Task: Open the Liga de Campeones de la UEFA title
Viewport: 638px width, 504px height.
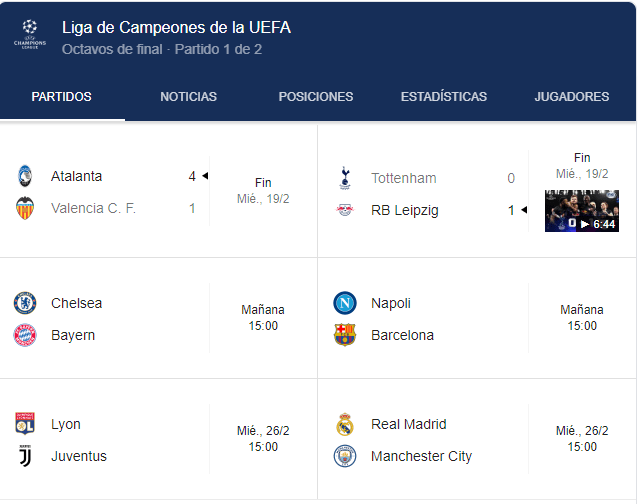Action: (x=176, y=28)
